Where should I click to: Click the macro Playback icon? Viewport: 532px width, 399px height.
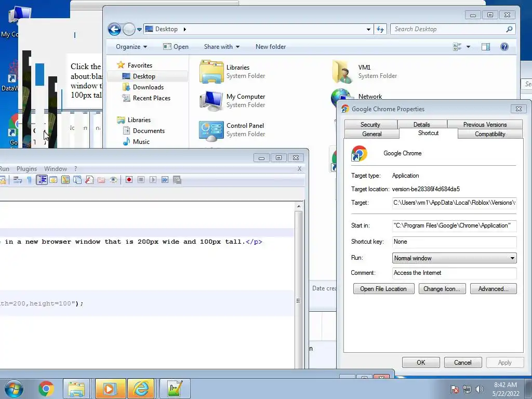tap(153, 180)
